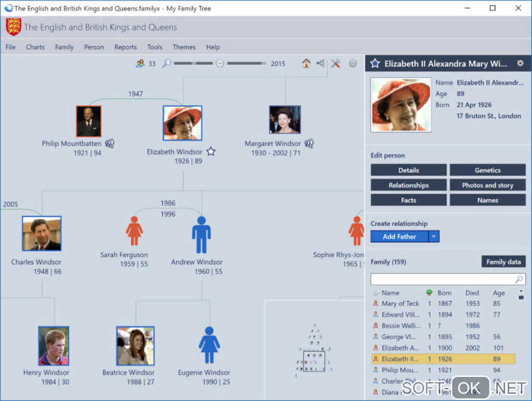
Task: Open the tools wrench and screwdriver icon
Action: [335, 64]
